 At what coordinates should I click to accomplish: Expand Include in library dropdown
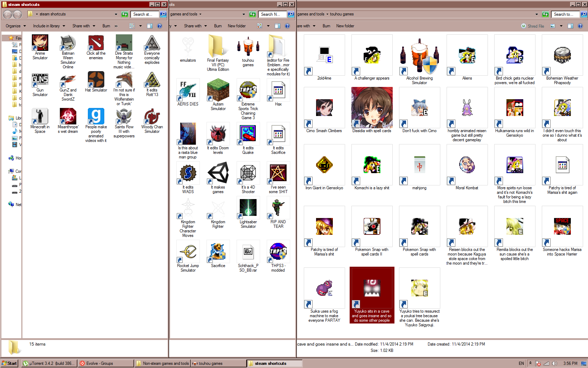[x=49, y=26]
